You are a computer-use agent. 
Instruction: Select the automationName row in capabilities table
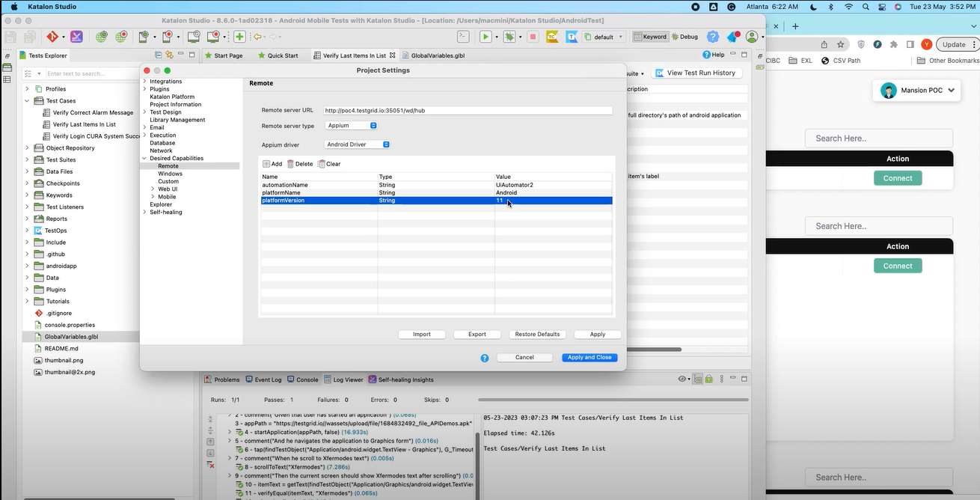click(x=437, y=185)
